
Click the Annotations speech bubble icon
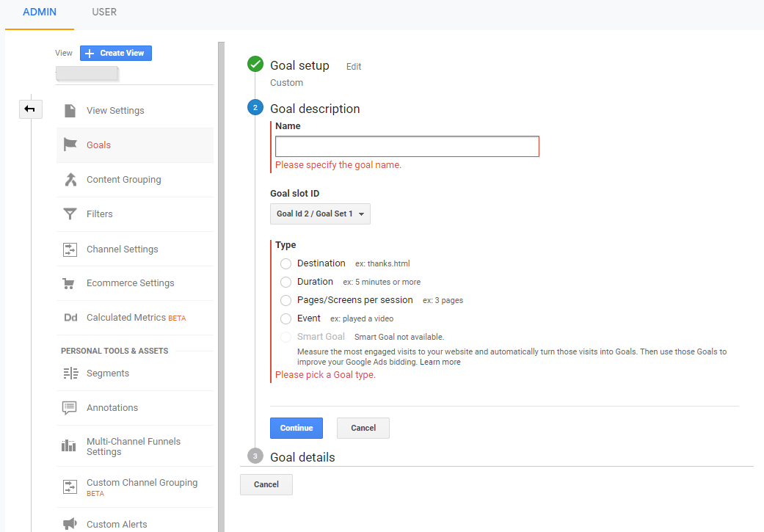point(70,408)
